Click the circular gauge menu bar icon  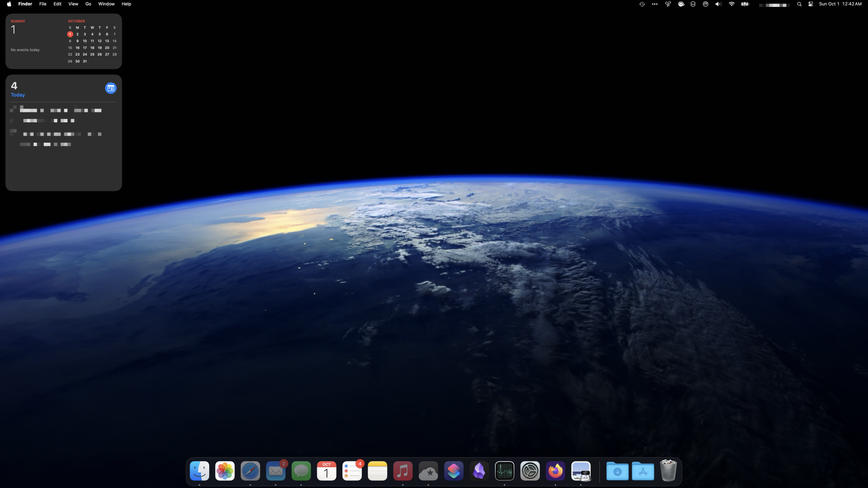click(x=706, y=4)
